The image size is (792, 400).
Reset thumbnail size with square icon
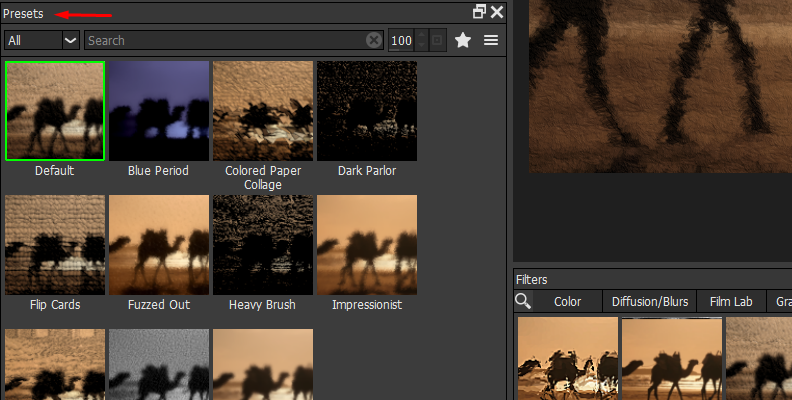click(x=437, y=40)
